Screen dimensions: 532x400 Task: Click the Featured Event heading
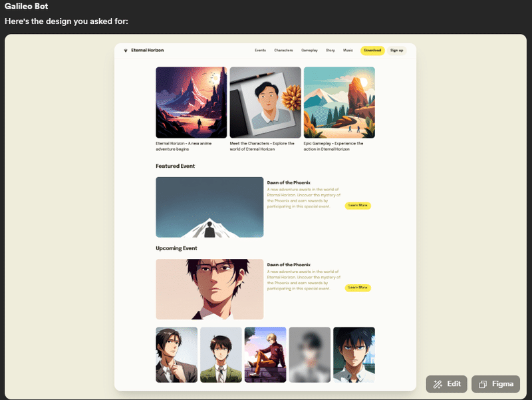coord(175,166)
